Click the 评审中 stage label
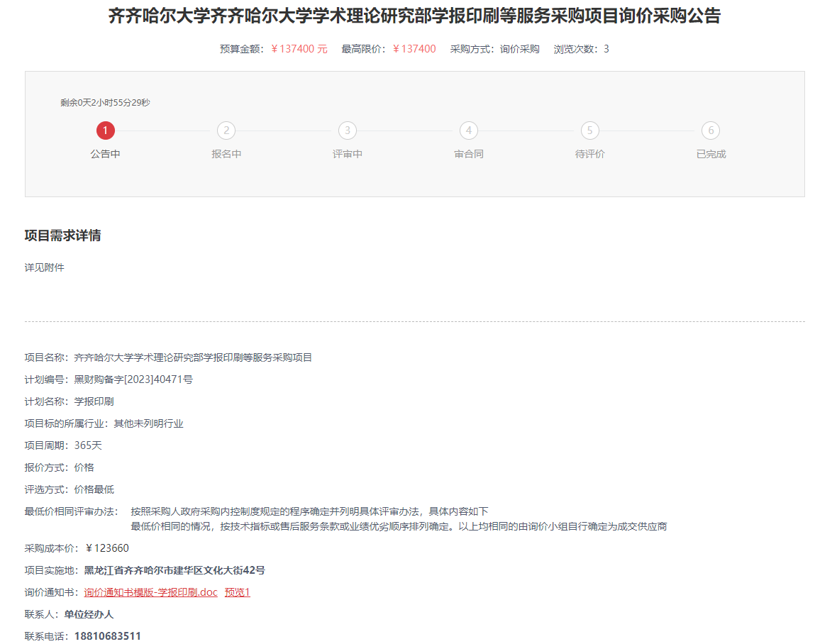This screenshot has height=644, width=837. click(347, 154)
